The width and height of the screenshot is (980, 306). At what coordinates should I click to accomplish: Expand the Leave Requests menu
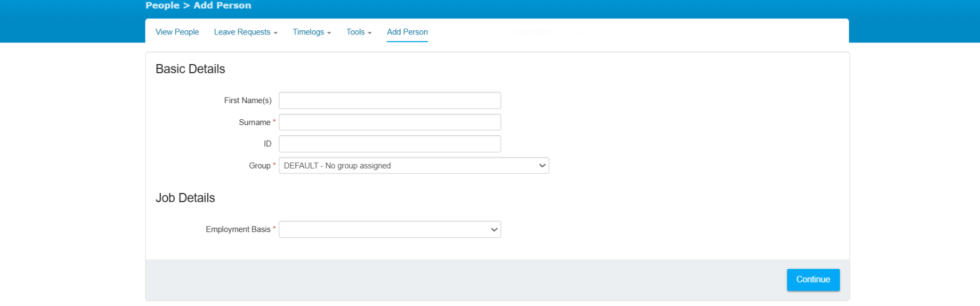pyautogui.click(x=242, y=32)
